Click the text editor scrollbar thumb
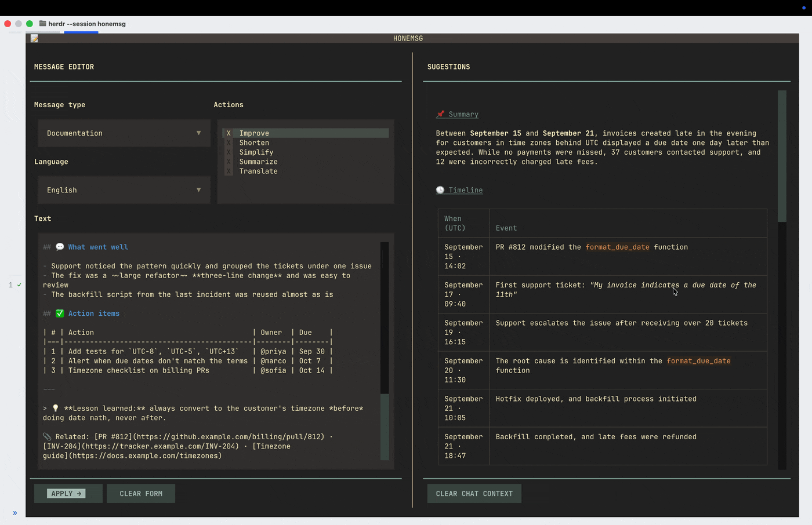Viewport: 812px width, 525px height. (385, 426)
